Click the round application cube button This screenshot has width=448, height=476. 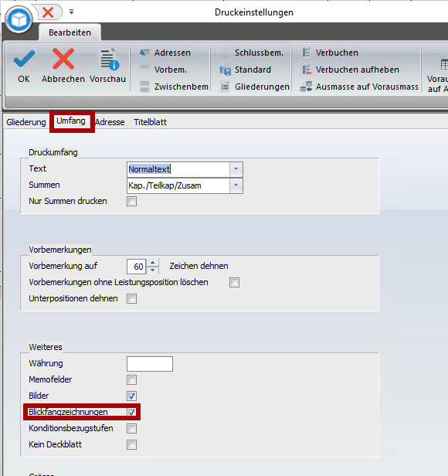tap(19, 19)
